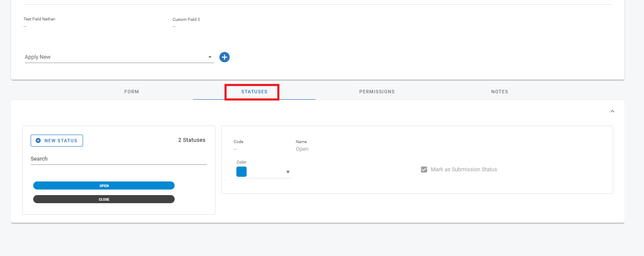Click the Apply New field text

tap(38, 57)
